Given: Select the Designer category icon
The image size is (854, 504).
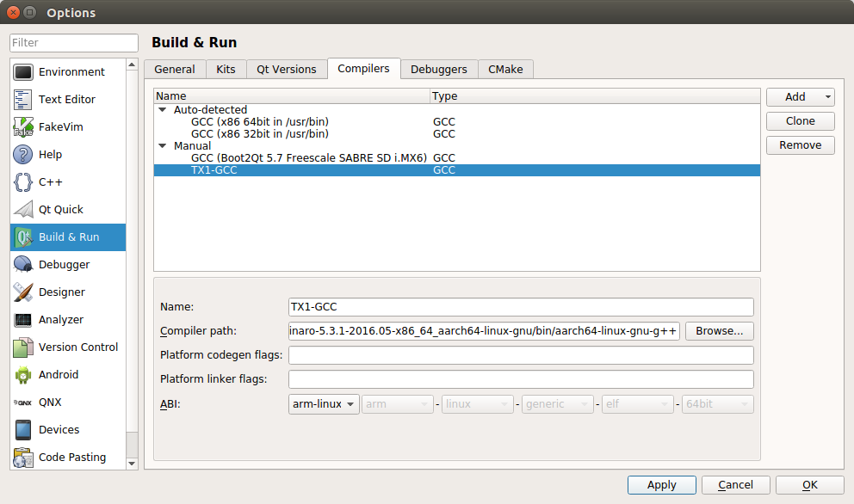Looking at the screenshot, I should tap(23, 292).
